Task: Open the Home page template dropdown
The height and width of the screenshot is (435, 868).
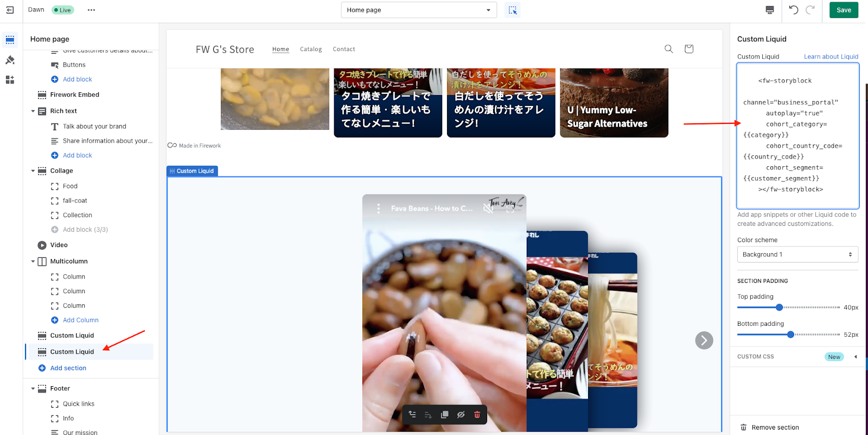Action: (x=419, y=10)
